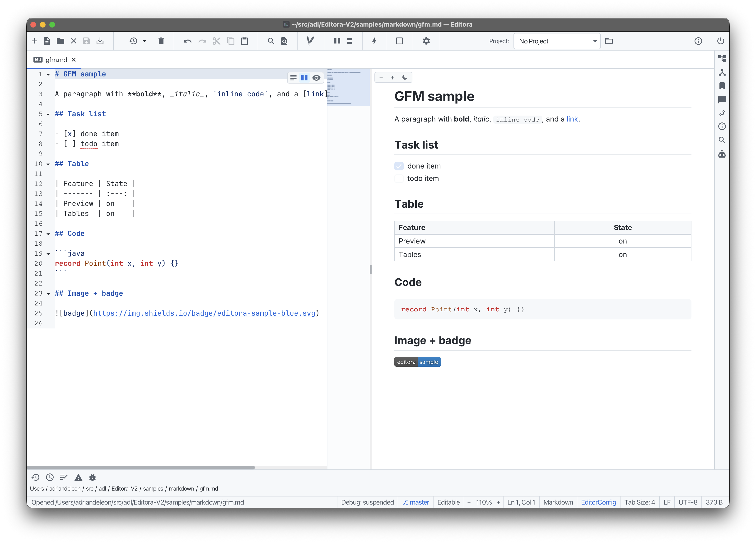Open the task checklist panel icon

pos(64,477)
